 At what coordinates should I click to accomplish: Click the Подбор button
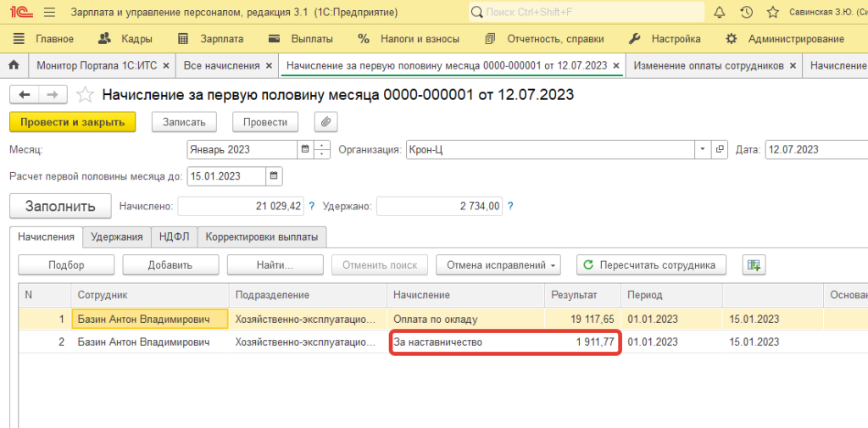coord(66,264)
